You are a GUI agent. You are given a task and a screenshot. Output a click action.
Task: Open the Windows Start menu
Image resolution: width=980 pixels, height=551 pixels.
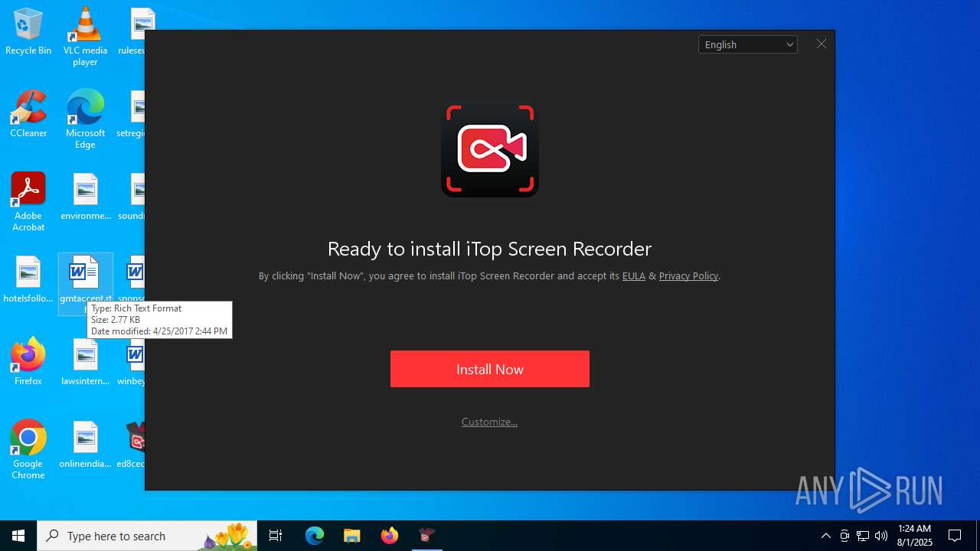18,536
